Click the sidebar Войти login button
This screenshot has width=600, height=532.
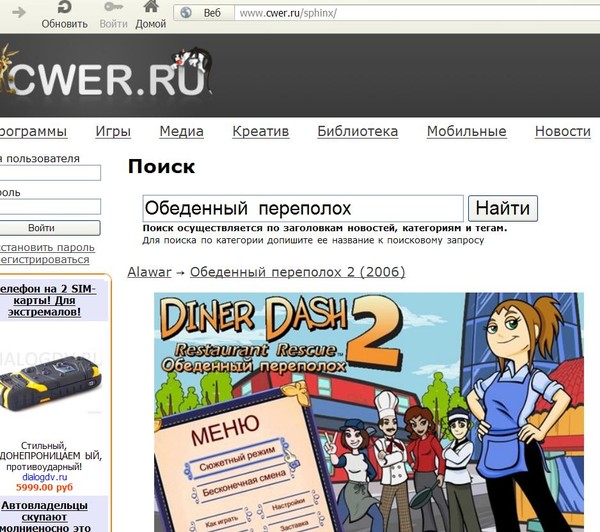coord(50,228)
